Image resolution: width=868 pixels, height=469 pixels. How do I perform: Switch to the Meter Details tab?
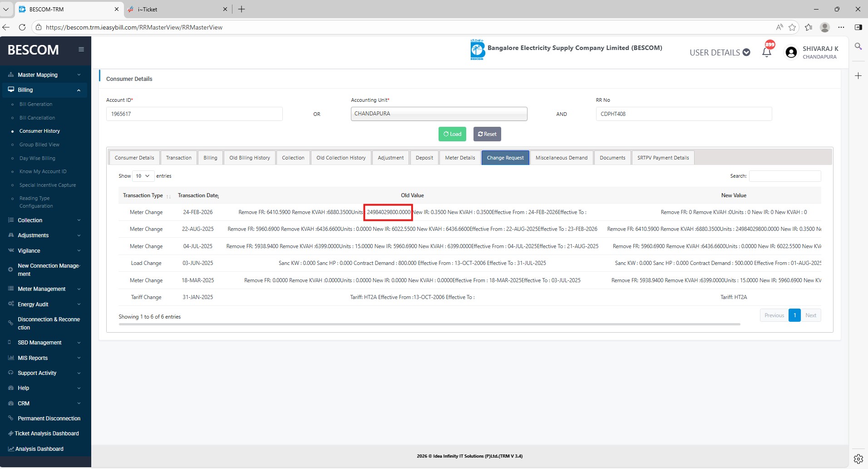(460, 158)
